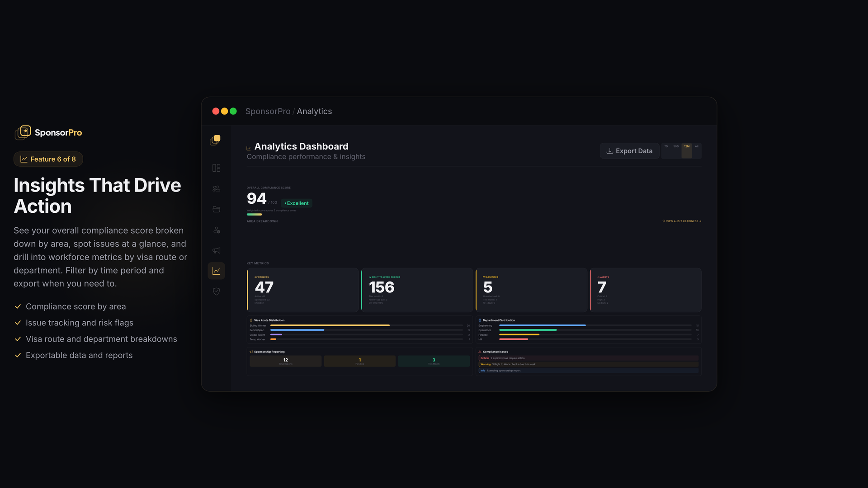The height and width of the screenshot is (488, 868).
Task: Switch to the Analytics breadcrumb tab
Action: [314, 111]
